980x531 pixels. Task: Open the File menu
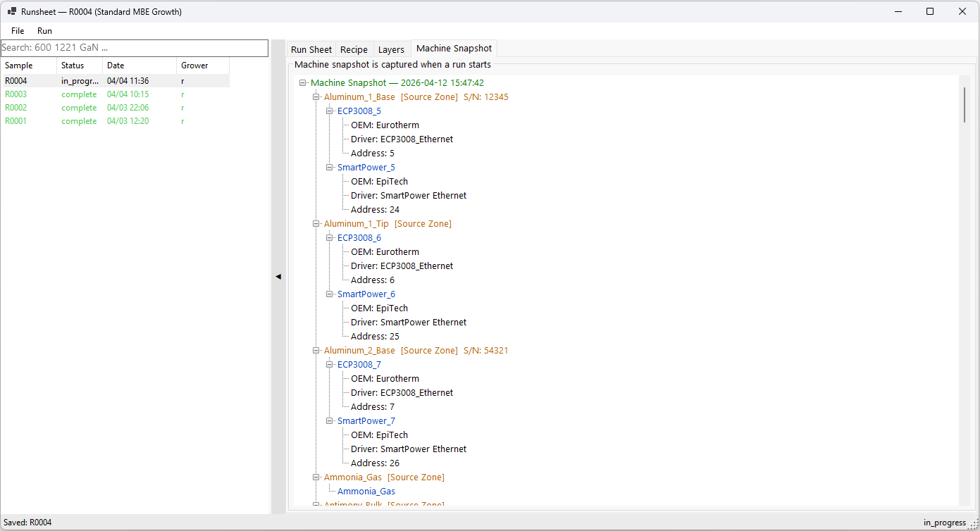point(18,31)
